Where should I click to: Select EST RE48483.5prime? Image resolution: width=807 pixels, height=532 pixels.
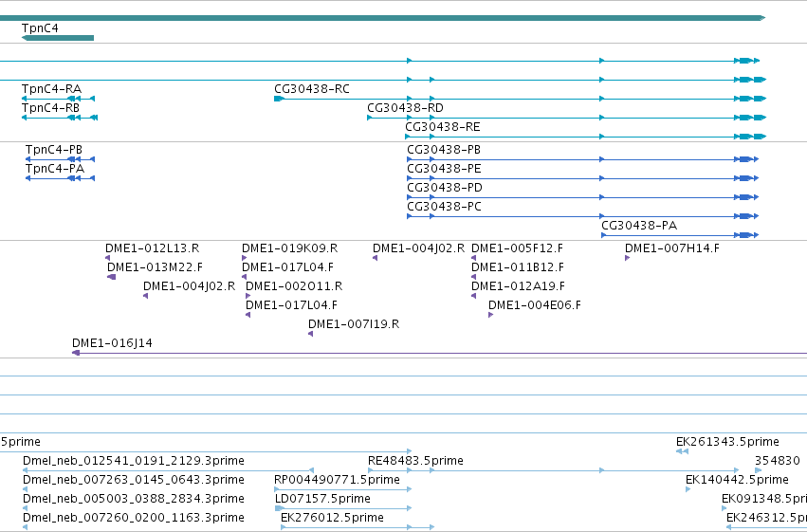point(415,461)
